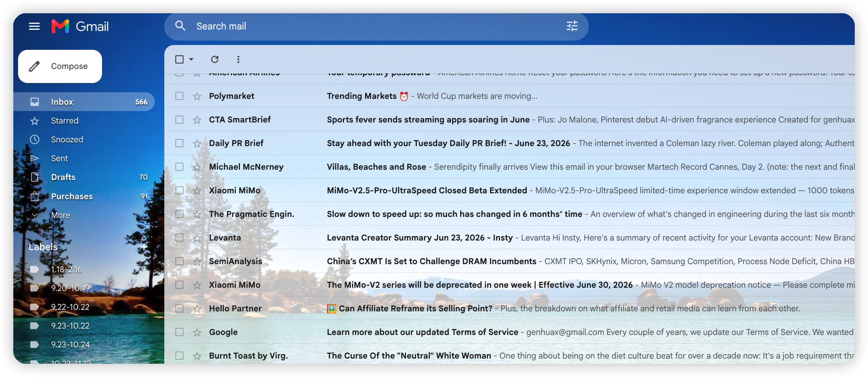Screen dimensions: 868x377
Task: Open the Drafts folder
Action: [x=84, y=177]
